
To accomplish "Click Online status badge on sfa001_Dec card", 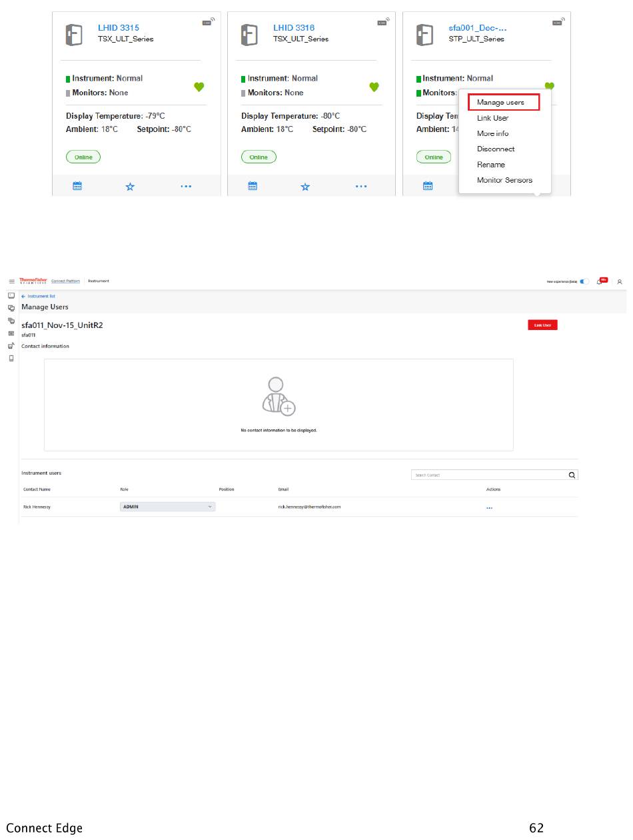I will (434, 157).
